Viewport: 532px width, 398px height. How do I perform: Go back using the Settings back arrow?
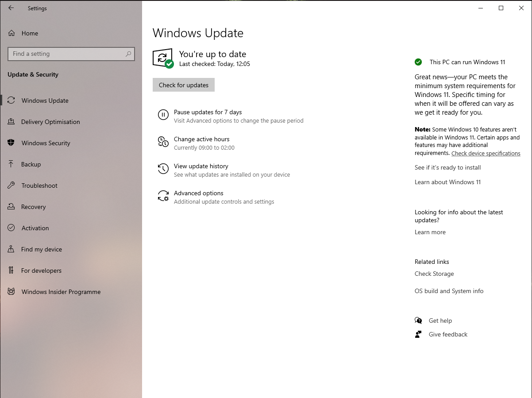(x=11, y=8)
